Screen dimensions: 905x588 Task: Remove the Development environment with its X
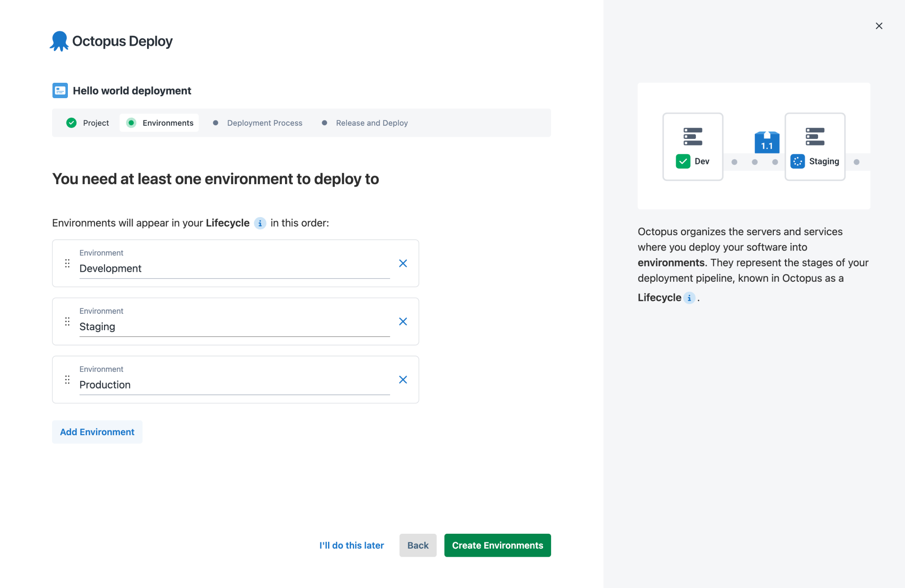click(403, 263)
